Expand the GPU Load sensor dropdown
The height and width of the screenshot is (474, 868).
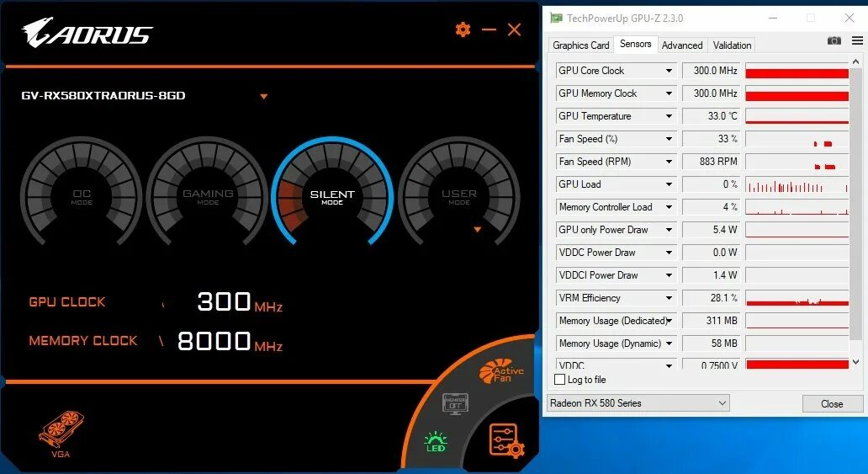(x=669, y=184)
